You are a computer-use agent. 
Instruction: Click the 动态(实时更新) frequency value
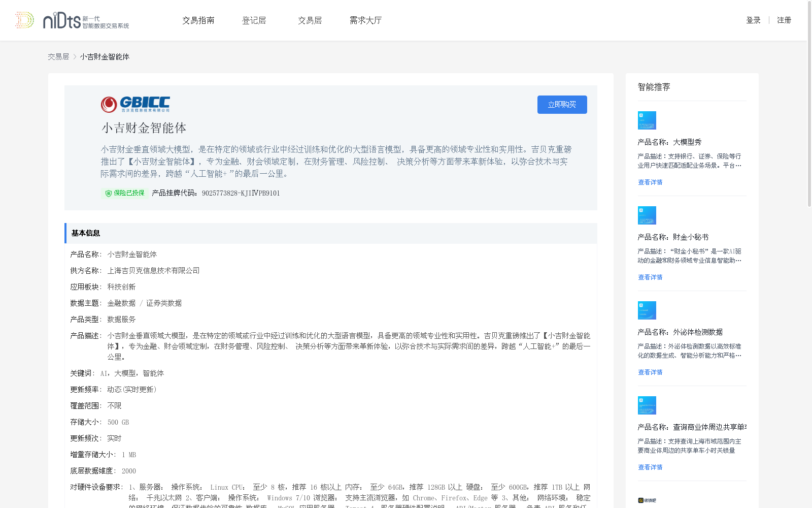click(132, 390)
